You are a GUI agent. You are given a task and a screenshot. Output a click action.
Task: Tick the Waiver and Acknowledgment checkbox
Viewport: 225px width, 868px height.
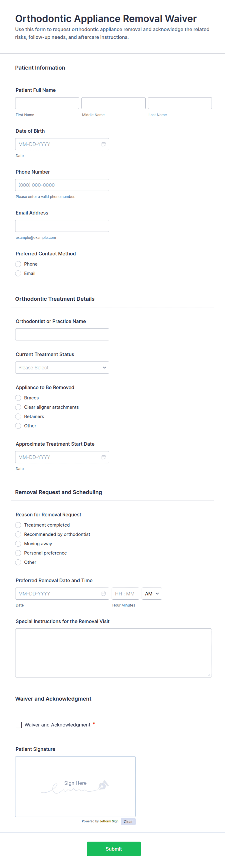click(x=19, y=724)
